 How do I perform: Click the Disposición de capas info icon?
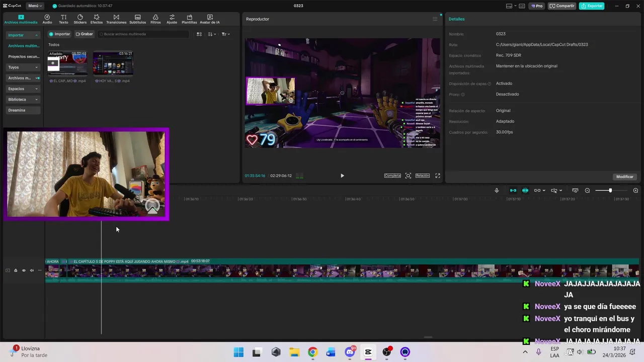tap(489, 84)
